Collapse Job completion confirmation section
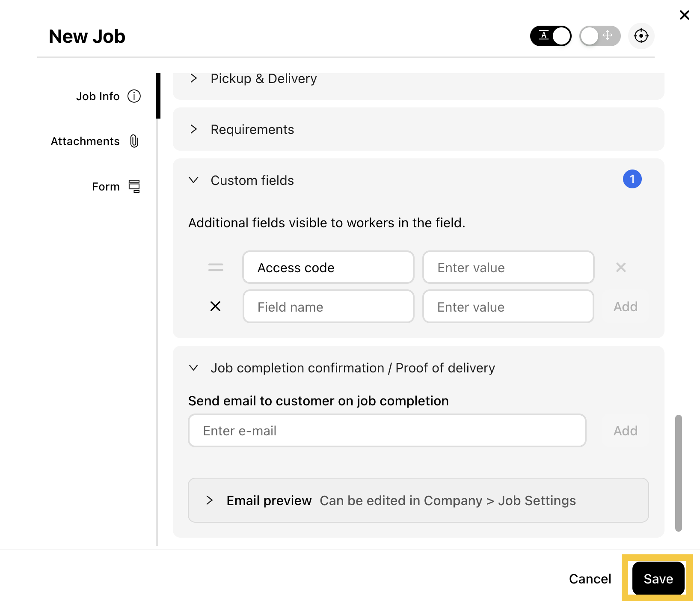The image size is (700, 601). (x=193, y=368)
